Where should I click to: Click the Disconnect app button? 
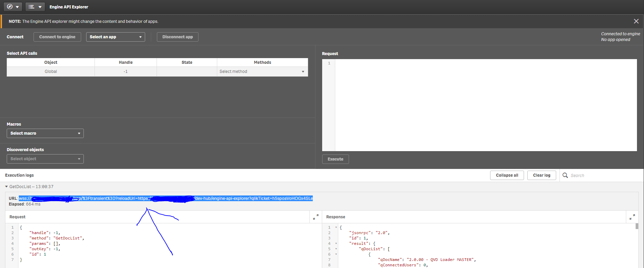(178, 37)
